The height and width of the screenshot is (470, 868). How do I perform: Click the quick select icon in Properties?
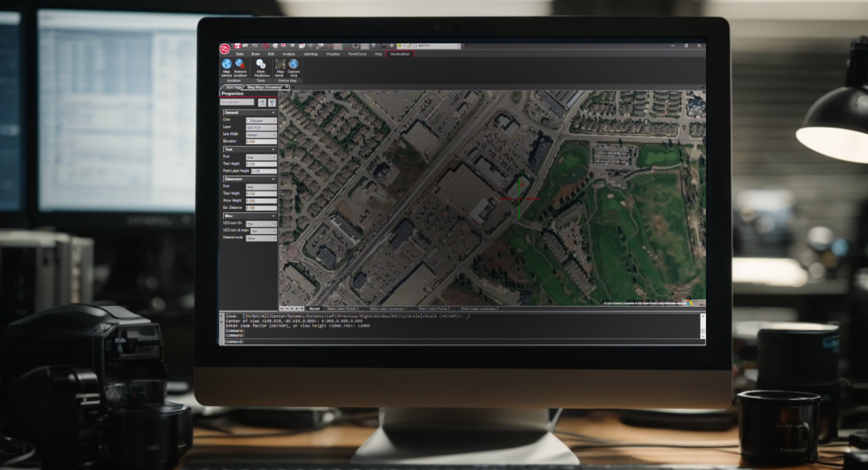(x=262, y=102)
